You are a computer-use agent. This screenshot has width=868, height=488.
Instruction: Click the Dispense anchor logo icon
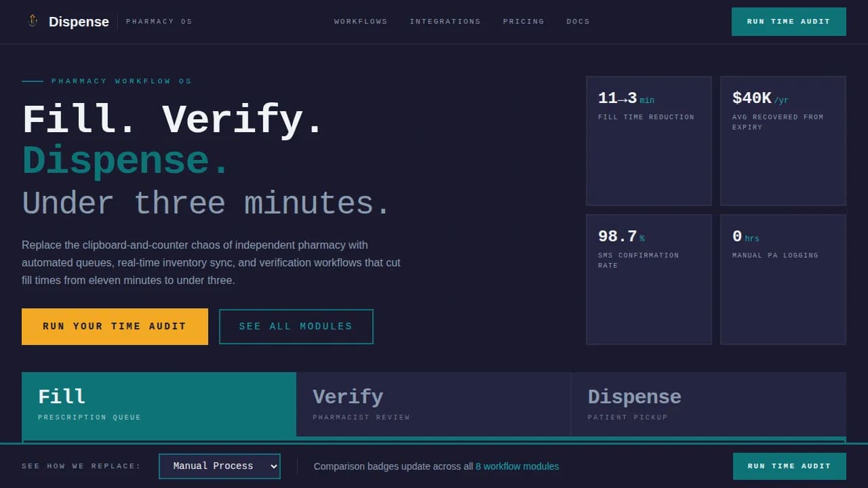point(32,21)
